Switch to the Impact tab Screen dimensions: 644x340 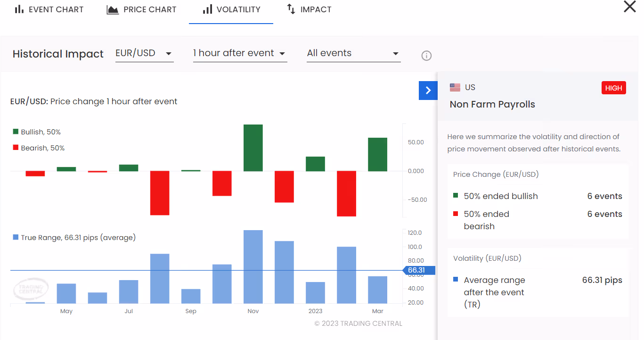(309, 9)
